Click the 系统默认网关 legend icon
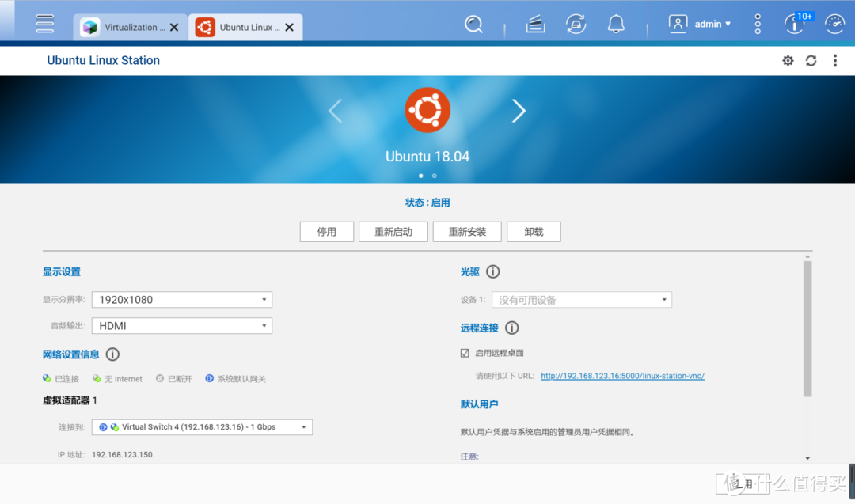Image resolution: width=855 pixels, height=504 pixels. (209, 378)
